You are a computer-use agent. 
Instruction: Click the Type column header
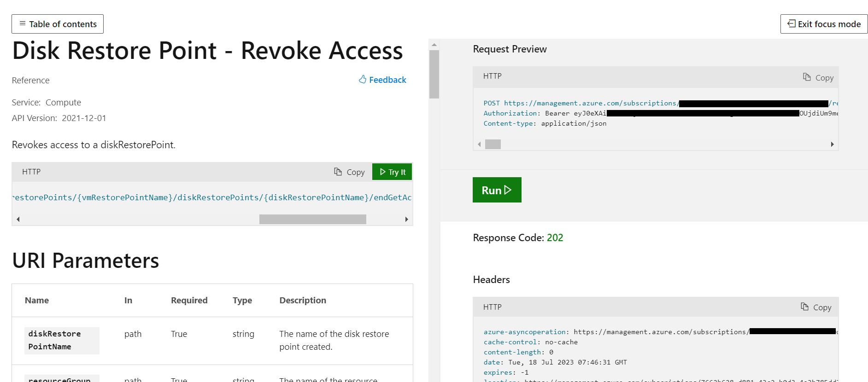coord(242,300)
